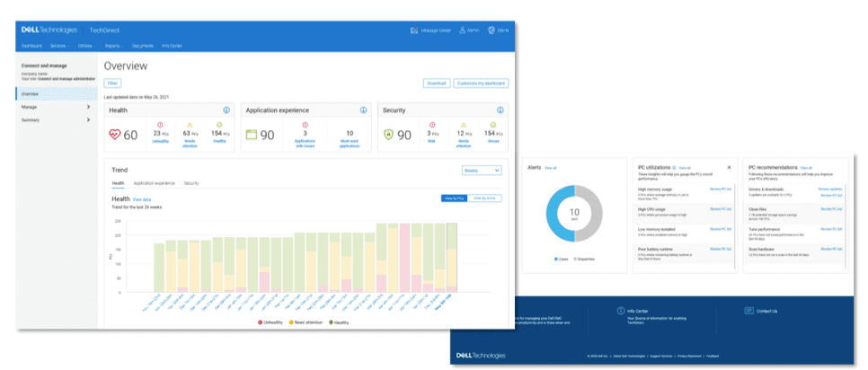This screenshot has width=868, height=370.
Task: Switch chart to View by score
Action: [485, 198]
